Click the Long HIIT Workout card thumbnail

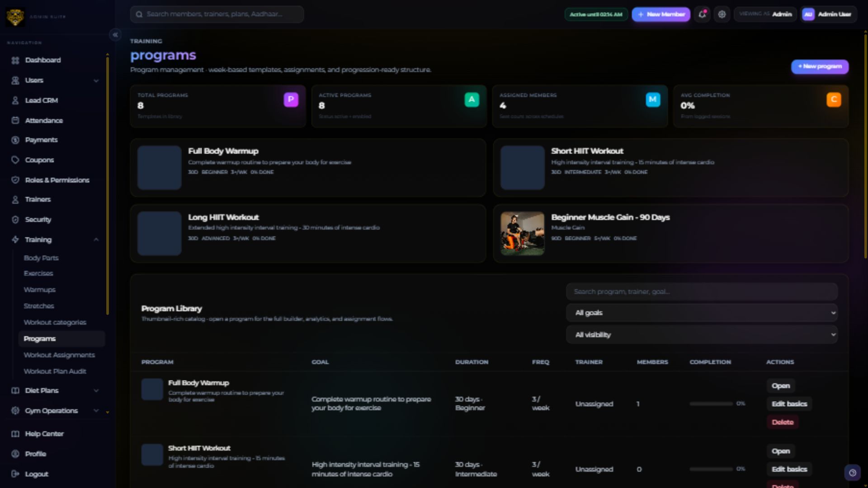(159, 234)
